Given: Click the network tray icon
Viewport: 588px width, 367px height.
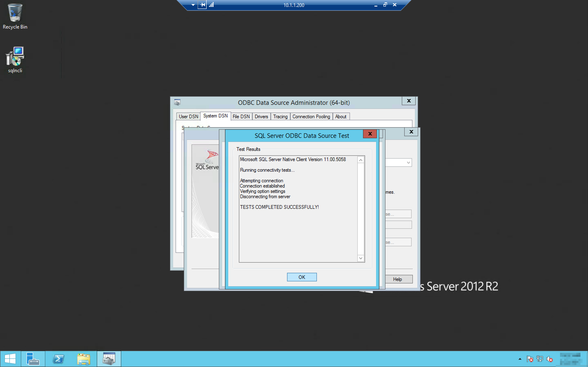Looking at the screenshot, I should [x=540, y=359].
